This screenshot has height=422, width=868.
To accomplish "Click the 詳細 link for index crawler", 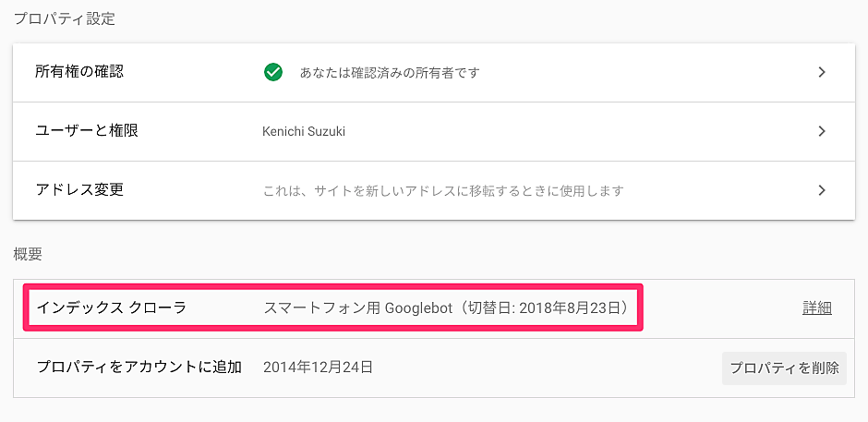I will tap(816, 308).
